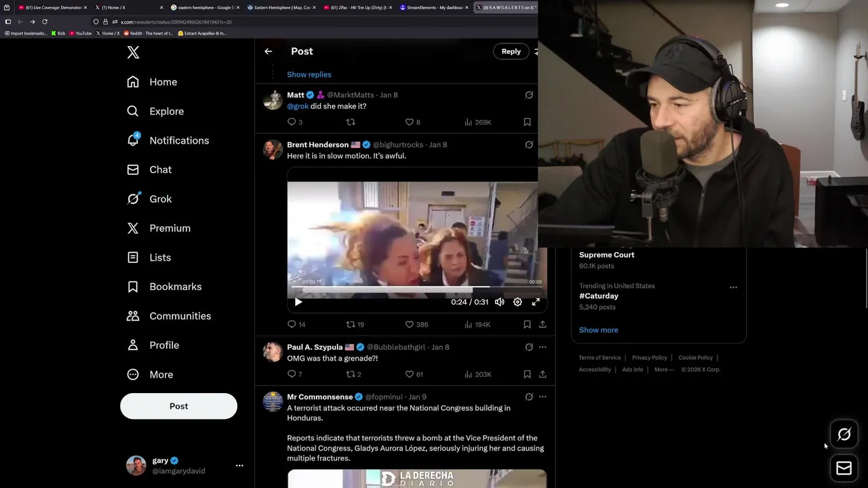This screenshot has width=868, height=488.
Task: Click Grok icon on Mr Commonsense's post
Action: [x=529, y=396]
